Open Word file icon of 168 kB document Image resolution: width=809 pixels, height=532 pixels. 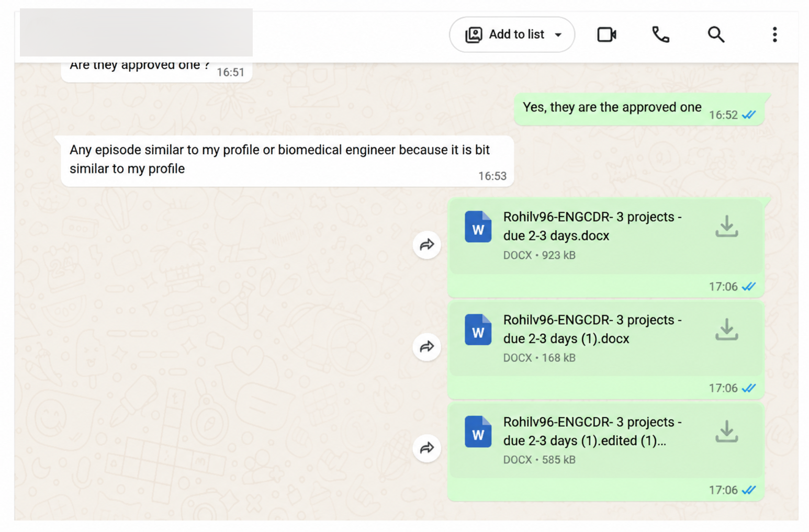point(478,330)
